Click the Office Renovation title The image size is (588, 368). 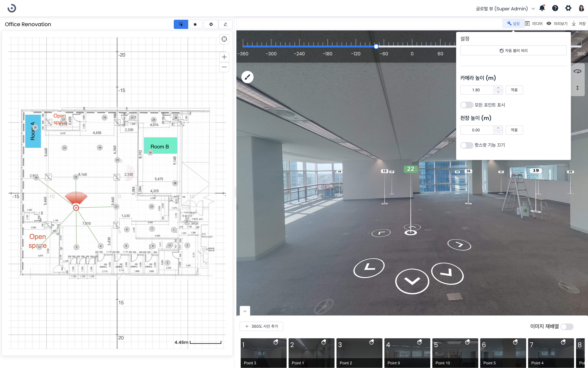pos(28,24)
